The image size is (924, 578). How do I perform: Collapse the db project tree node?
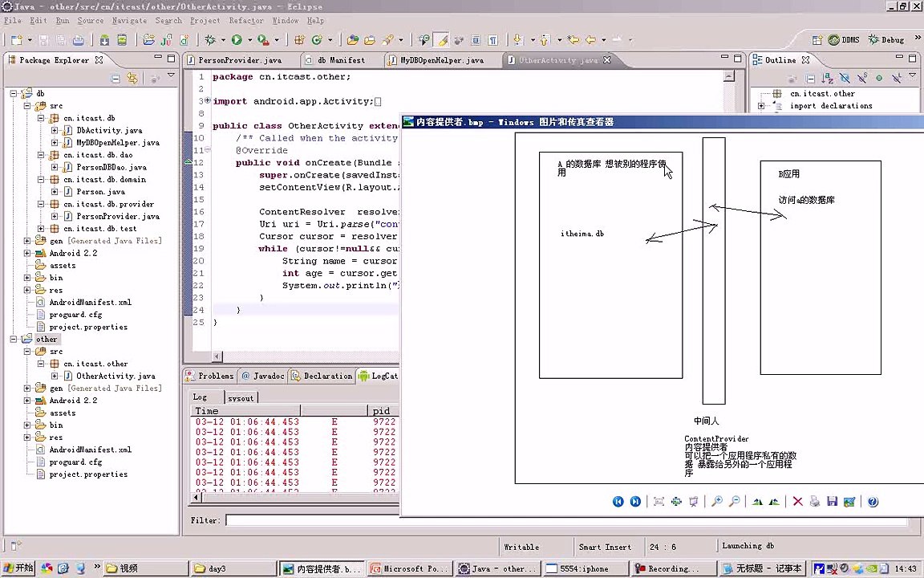(15, 94)
